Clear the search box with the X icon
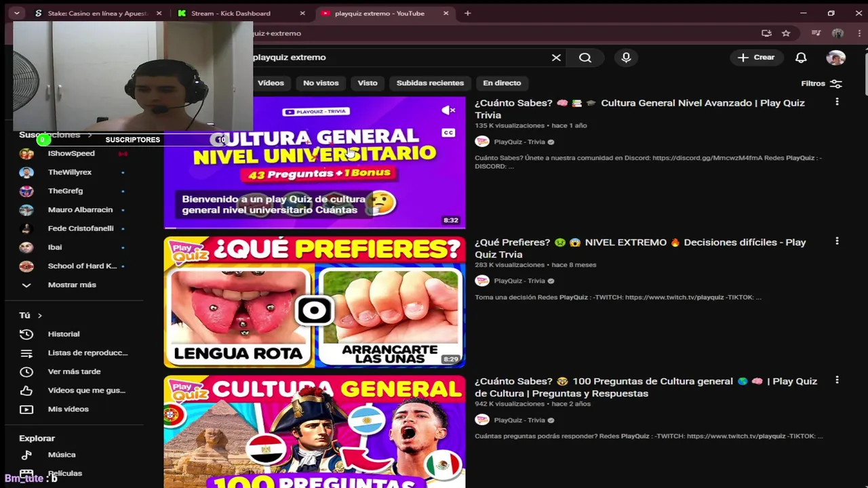This screenshot has height=488, width=868. pyautogui.click(x=556, y=58)
